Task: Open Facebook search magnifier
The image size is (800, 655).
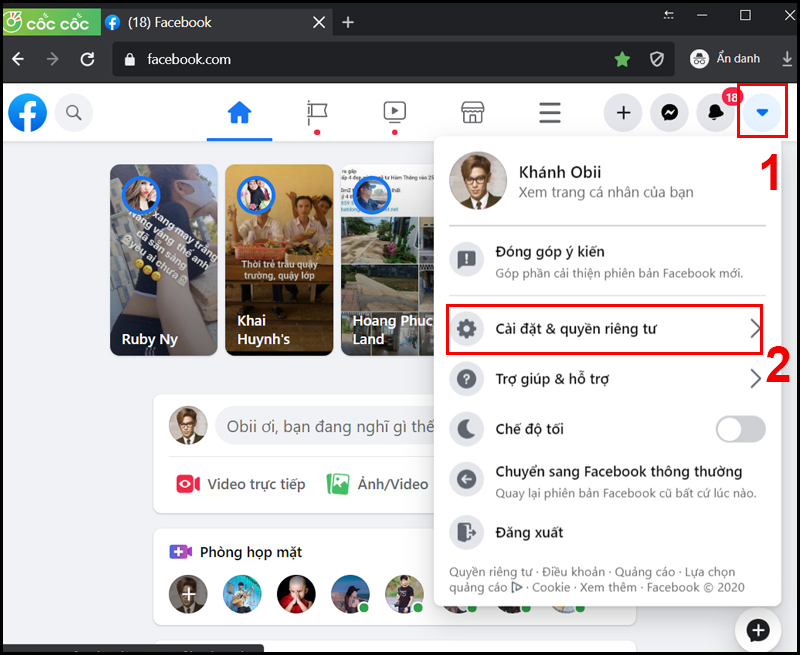Action: (73, 112)
